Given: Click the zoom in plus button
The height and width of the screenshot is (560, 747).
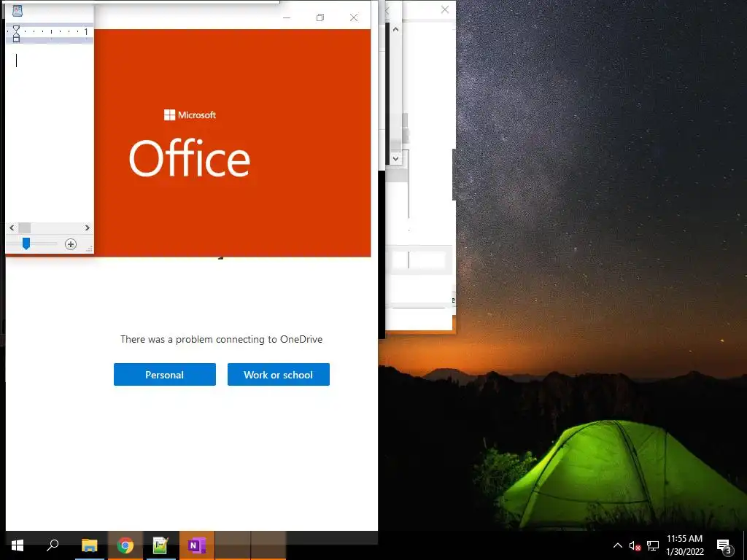Looking at the screenshot, I should (x=71, y=244).
